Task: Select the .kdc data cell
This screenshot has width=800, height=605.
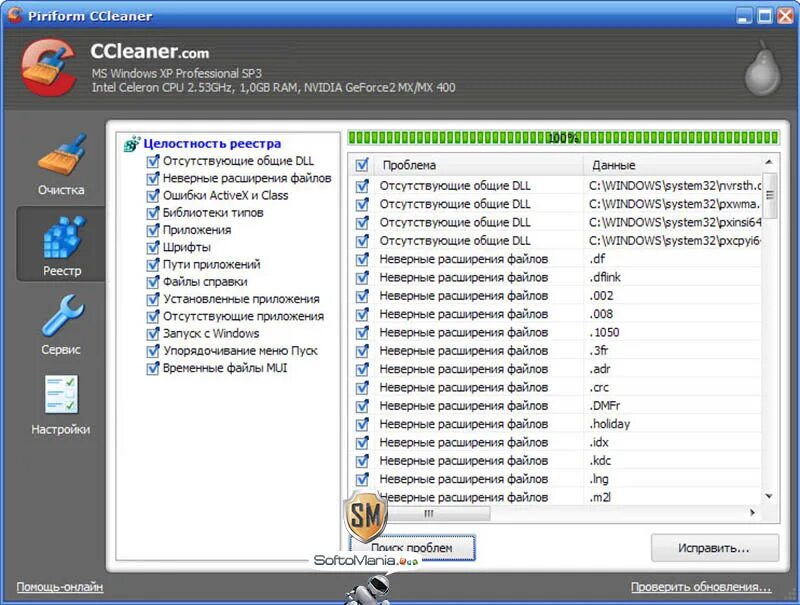Action: tap(672, 461)
